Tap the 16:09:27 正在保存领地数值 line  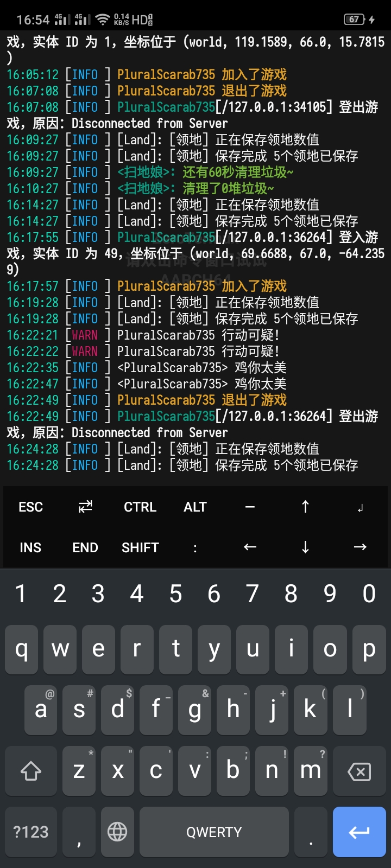pyautogui.click(x=163, y=139)
